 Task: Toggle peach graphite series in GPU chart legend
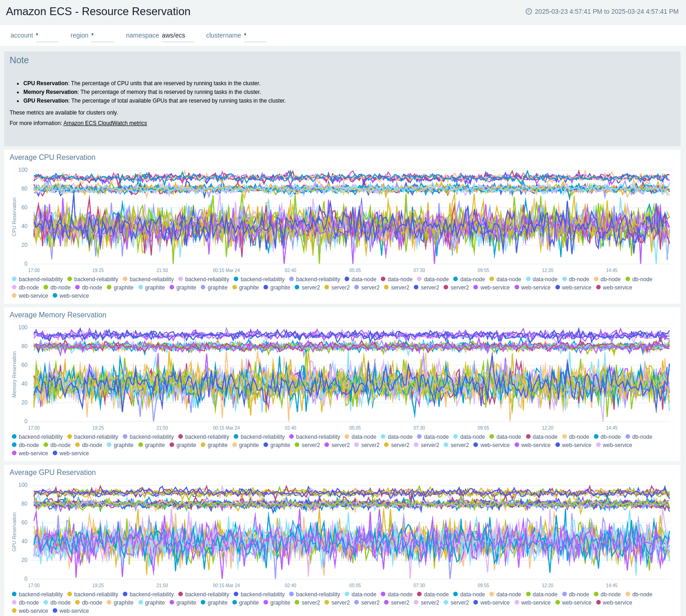click(x=120, y=603)
